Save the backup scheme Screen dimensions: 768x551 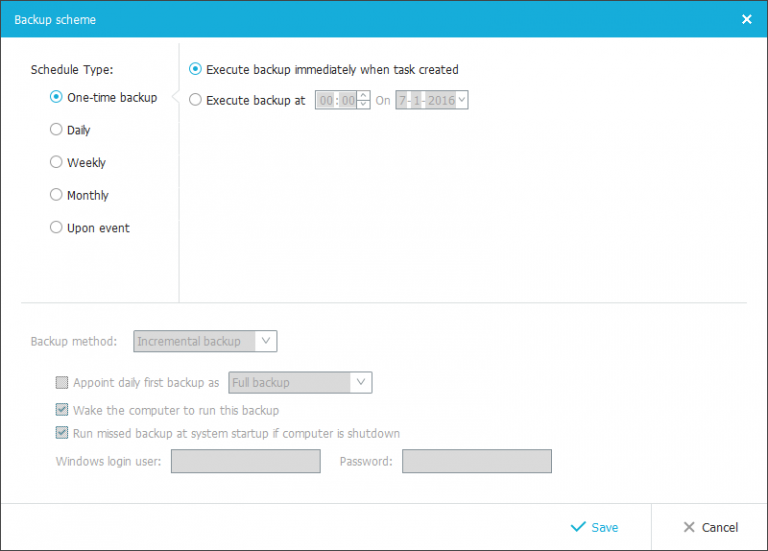coord(595,527)
